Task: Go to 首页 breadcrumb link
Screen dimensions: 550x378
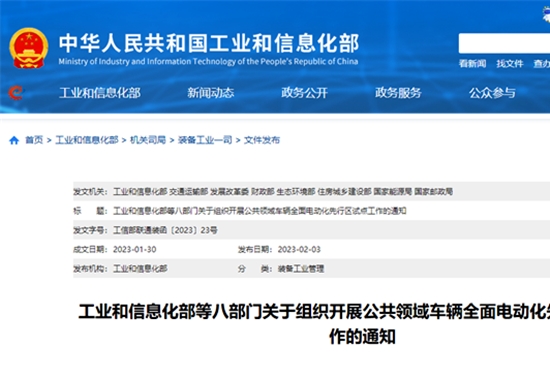Action: tap(34, 140)
